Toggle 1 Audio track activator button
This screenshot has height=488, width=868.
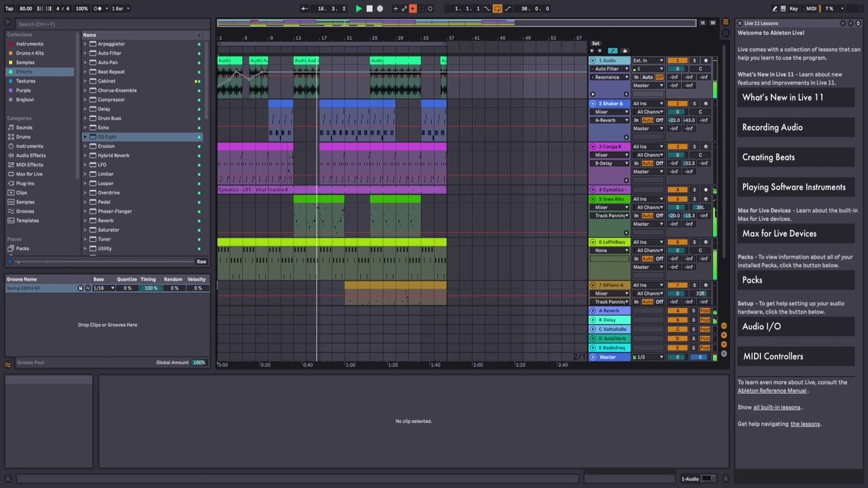(677, 61)
